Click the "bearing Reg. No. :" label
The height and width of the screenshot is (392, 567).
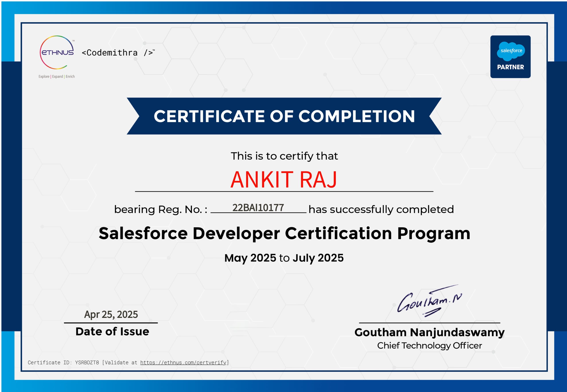[161, 210]
